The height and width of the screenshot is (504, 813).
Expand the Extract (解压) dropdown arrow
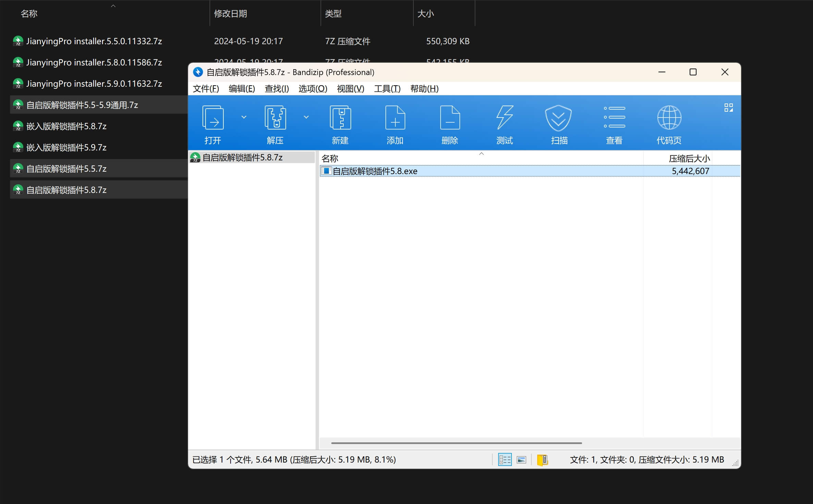[306, 117]
